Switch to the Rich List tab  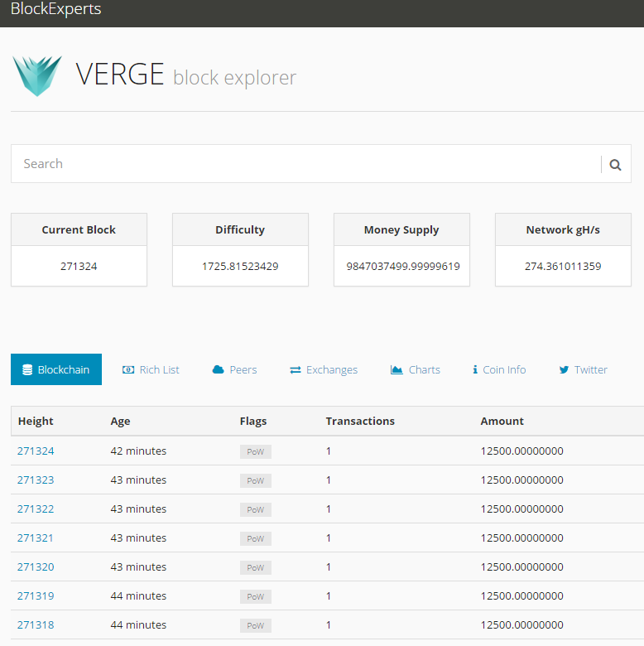click(151, 369)
